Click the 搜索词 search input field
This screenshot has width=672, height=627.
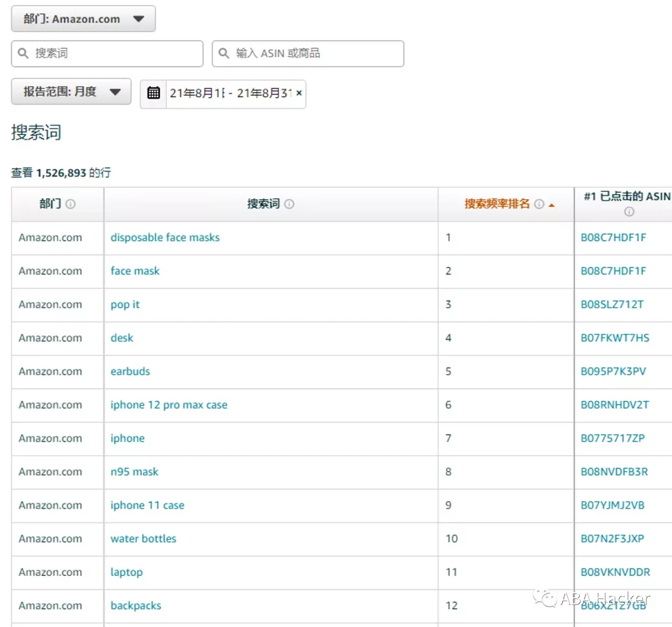click(107, 54)
